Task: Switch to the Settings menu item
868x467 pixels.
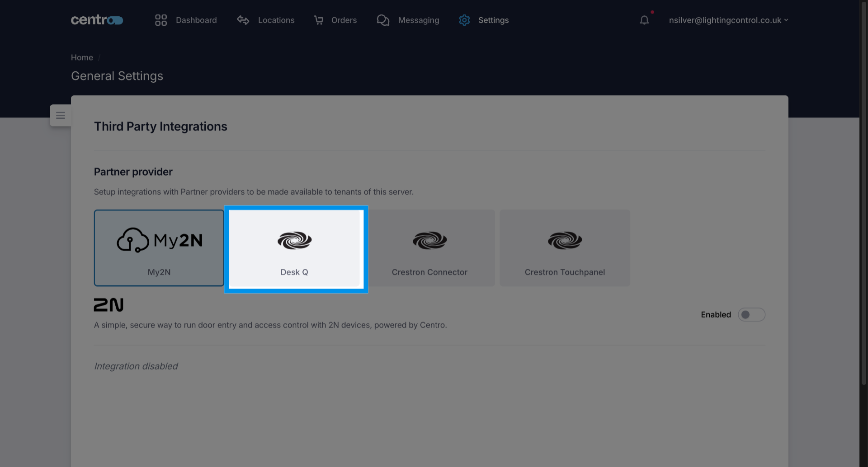Action: tap(493, 20)
